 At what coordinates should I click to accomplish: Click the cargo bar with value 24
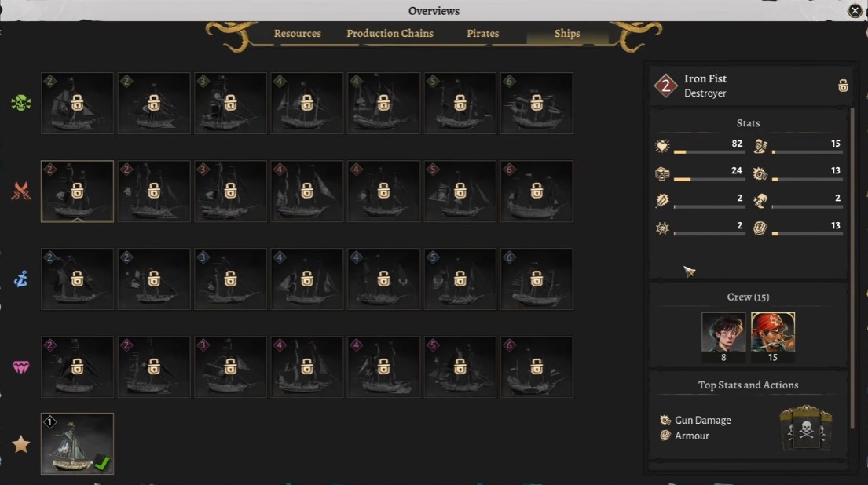709,179
